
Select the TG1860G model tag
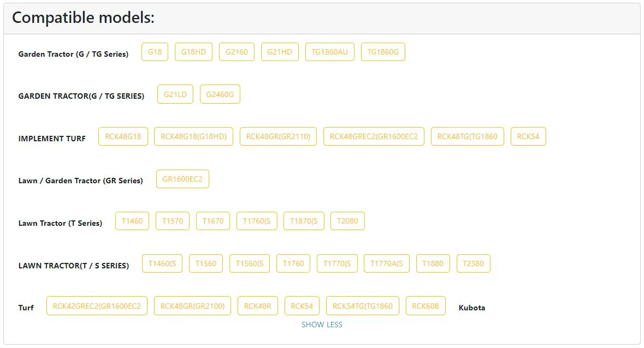[x=383, y=52]
